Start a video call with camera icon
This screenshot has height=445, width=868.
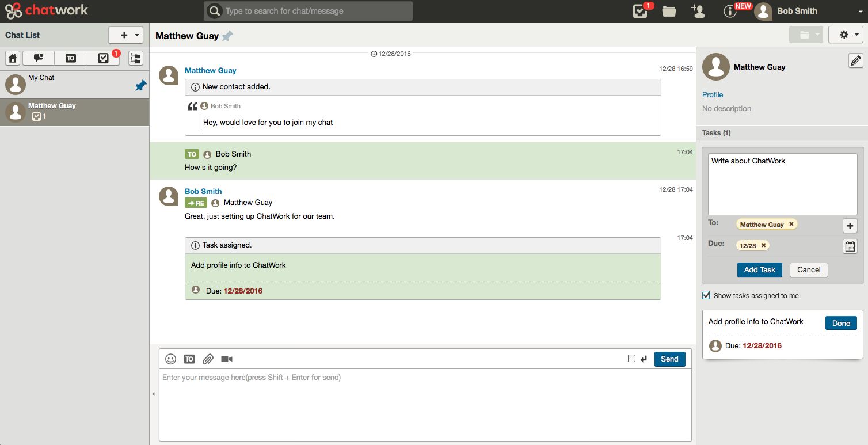point(227,359)
